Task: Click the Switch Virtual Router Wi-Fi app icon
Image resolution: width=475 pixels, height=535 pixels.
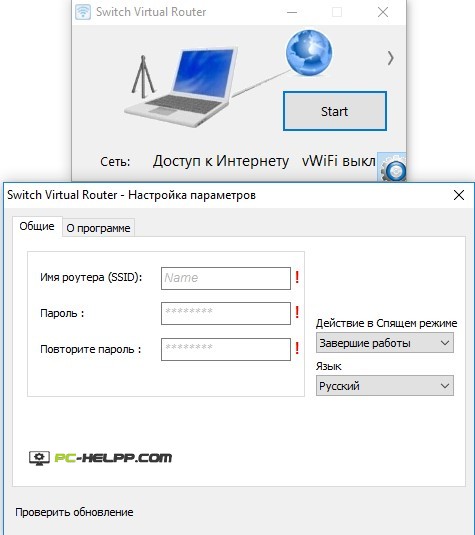Action: tap(83, 12)
